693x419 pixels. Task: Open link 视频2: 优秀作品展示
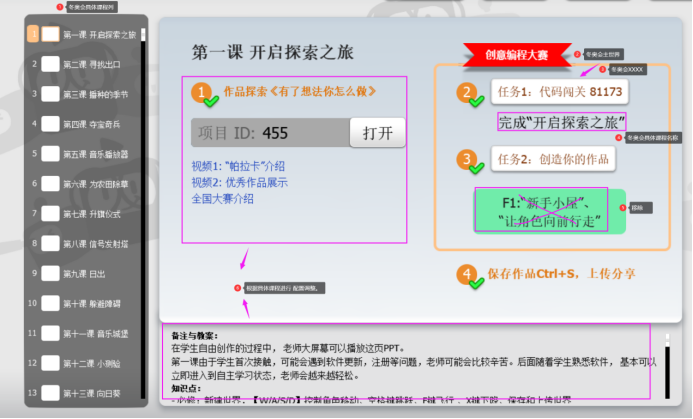coord(239,182)
